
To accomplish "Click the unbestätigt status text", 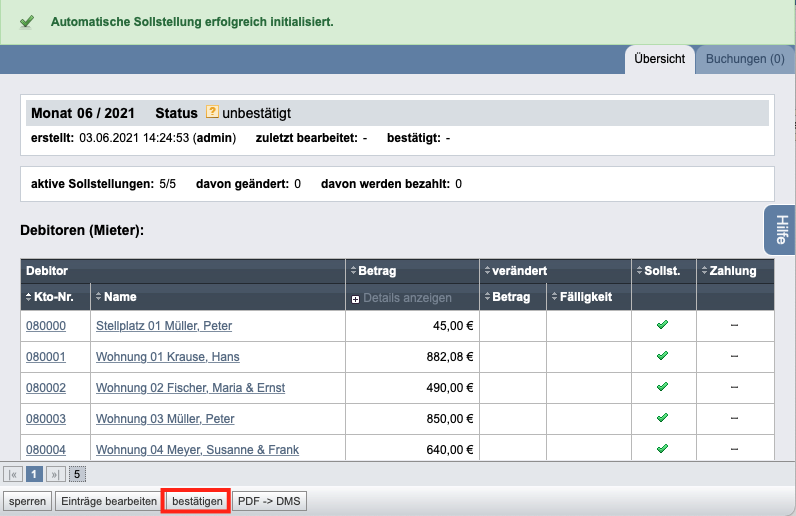I will coord(256,113).
